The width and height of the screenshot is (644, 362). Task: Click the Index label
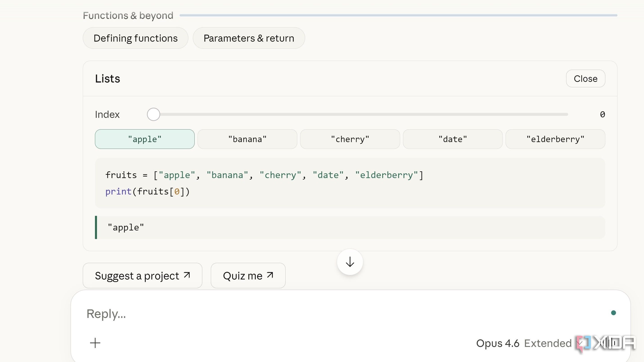(107, 114)
